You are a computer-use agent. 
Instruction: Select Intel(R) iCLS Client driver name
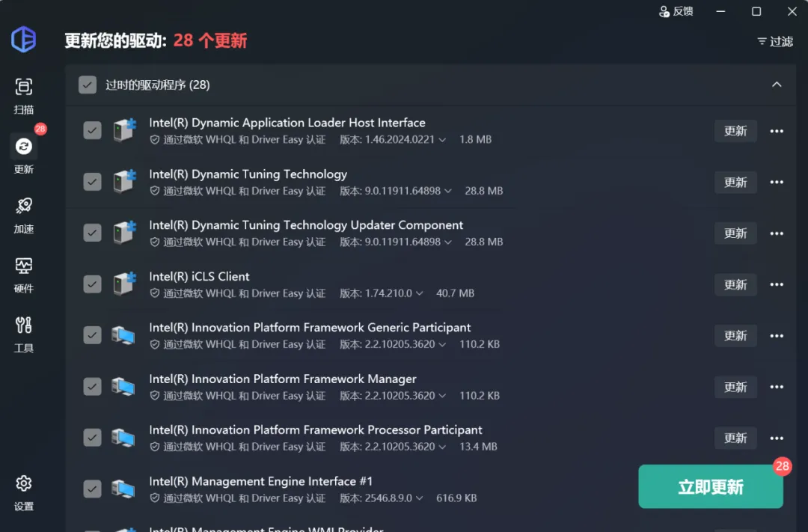pos(200,277)
